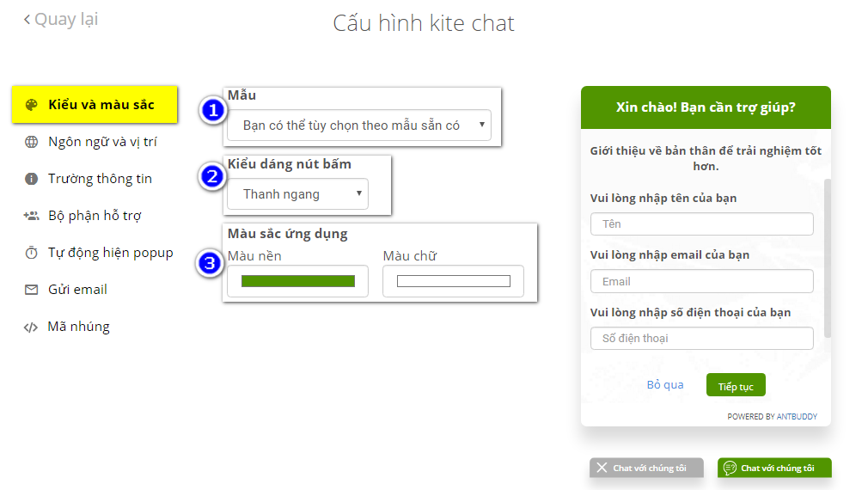Expand the Kiểu dáng nút bấm dropdown
The image size is (868, 490).
point(298,193)
